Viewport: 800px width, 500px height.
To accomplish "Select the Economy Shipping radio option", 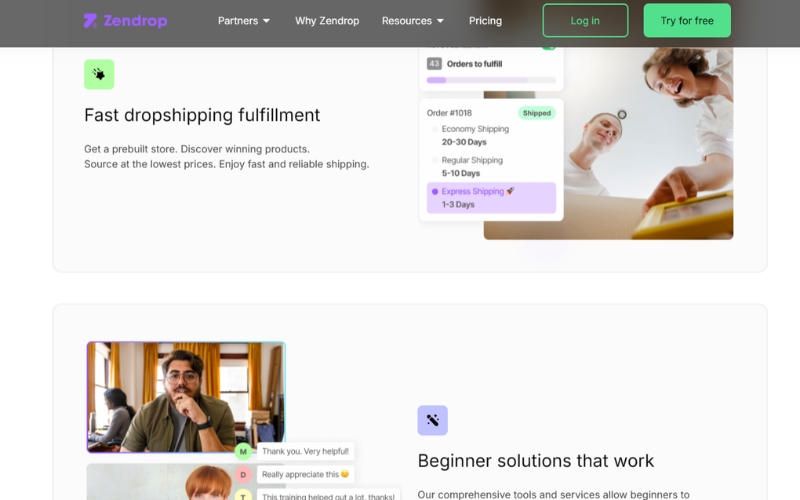I will (x=434, y=129).
